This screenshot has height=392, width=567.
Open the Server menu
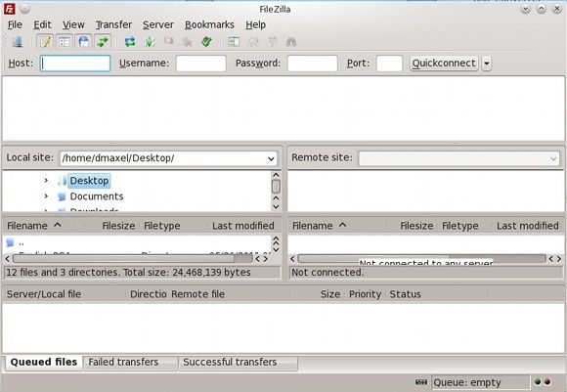tap(158, 24)
